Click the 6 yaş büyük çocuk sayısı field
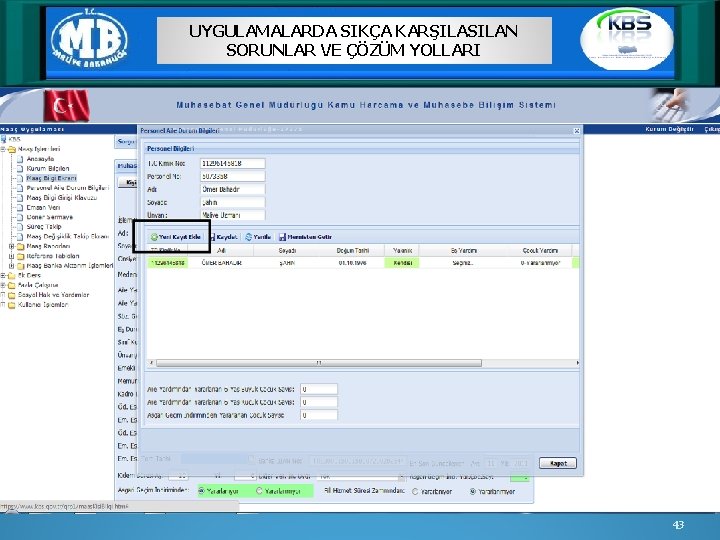Screen dimensions: 720x540 tap(319, 389)
